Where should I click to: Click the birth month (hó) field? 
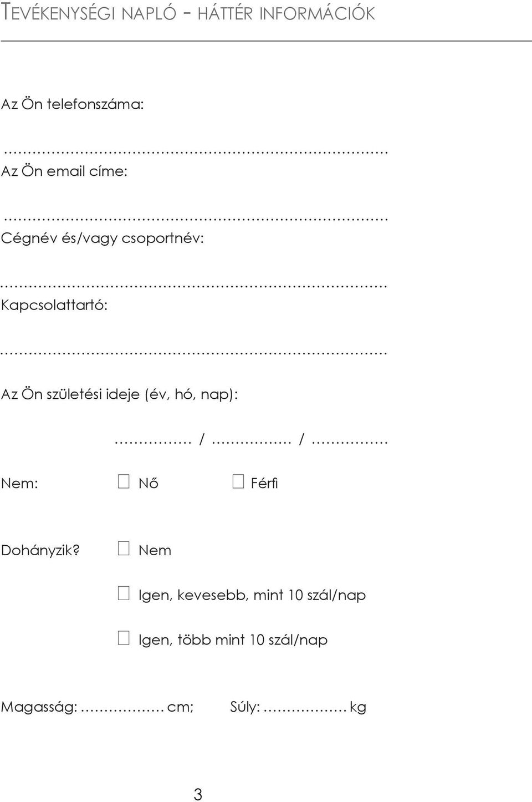(252, 441)
